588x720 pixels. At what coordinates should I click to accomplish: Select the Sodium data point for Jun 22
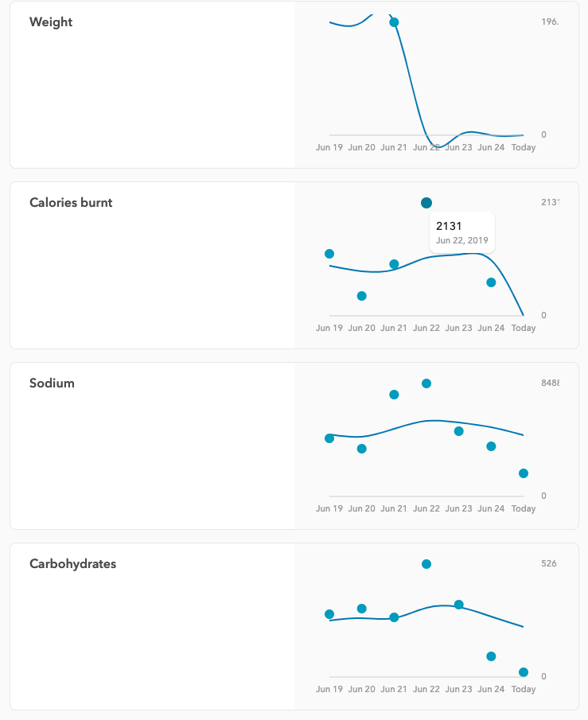click(x=426, y=383)
